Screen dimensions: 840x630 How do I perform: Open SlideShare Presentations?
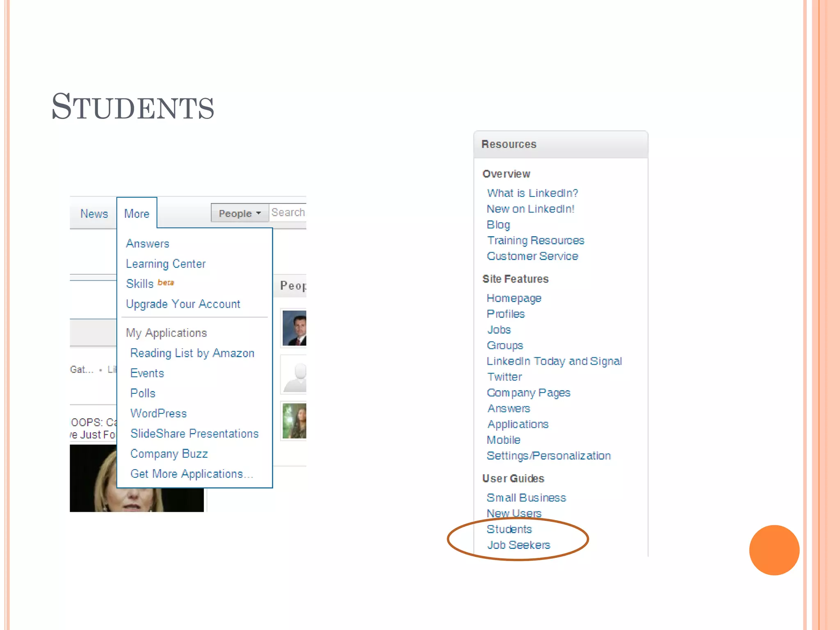[194, 434]
